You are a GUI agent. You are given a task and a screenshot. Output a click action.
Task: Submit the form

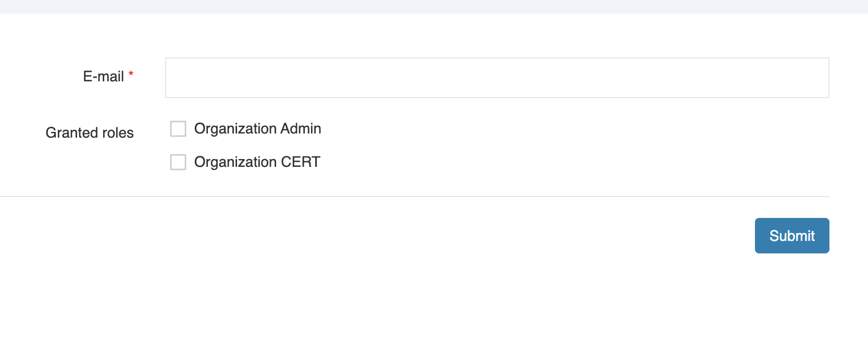click(791, 236)
